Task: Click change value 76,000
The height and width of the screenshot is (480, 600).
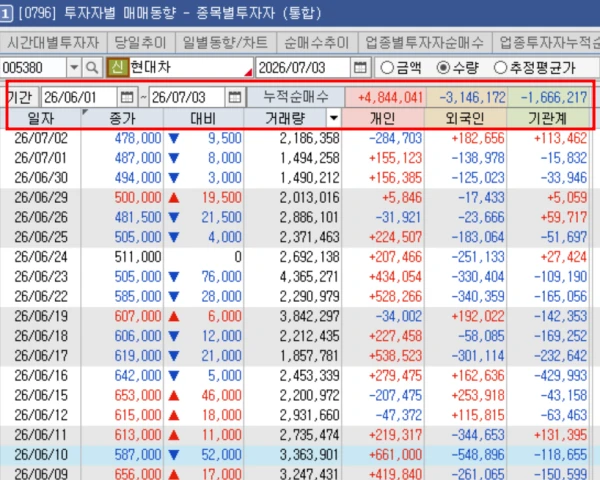Action: pos(221,276)
